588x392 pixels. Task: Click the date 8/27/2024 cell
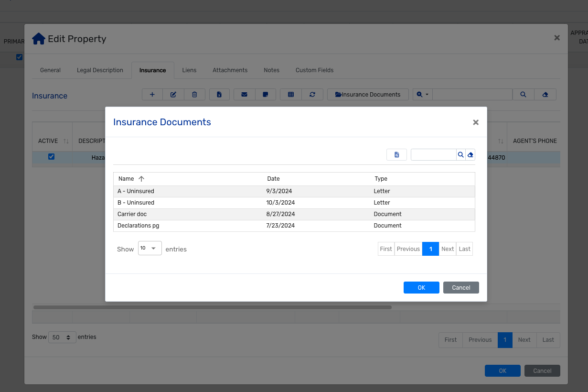pos(280,214)
